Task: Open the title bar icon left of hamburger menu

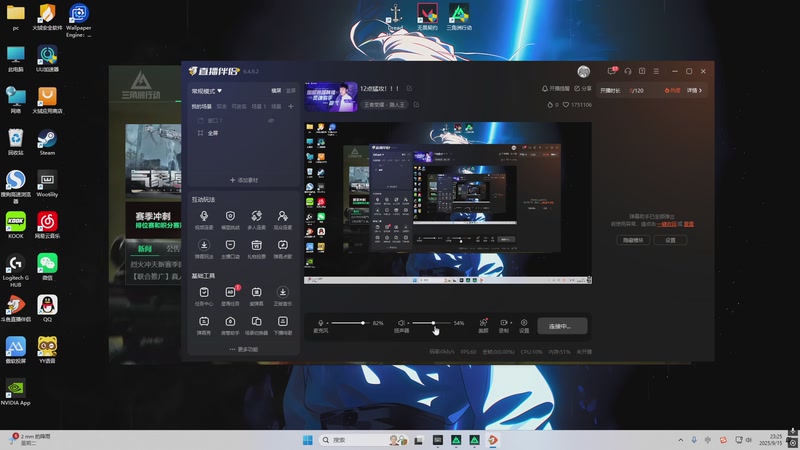Action: 642,71
